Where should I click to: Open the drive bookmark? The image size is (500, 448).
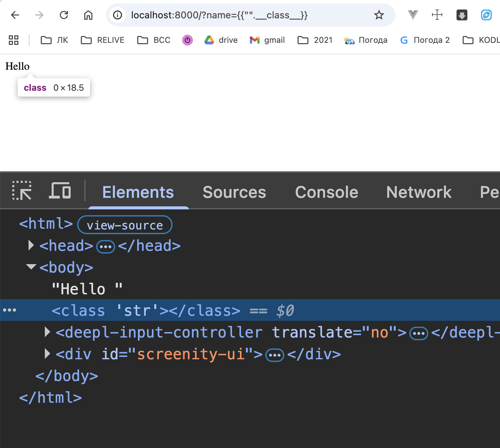tap(221, 40)
